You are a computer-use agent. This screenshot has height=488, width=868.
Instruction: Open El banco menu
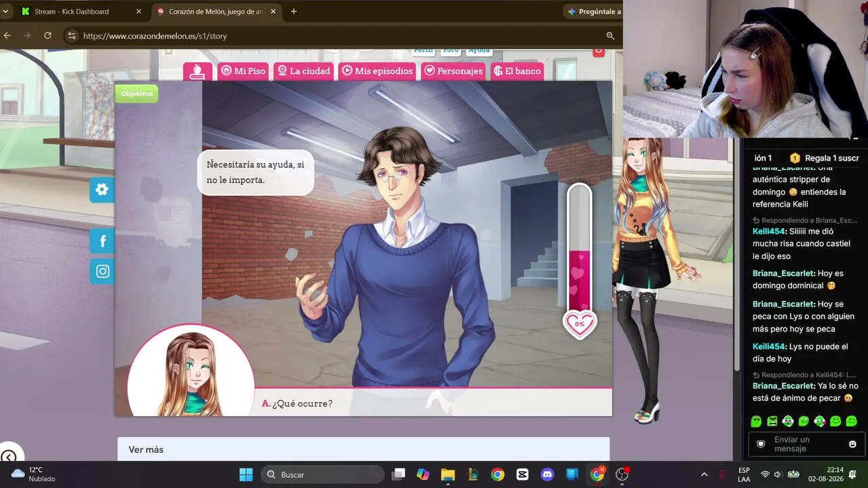pos(517,71)
